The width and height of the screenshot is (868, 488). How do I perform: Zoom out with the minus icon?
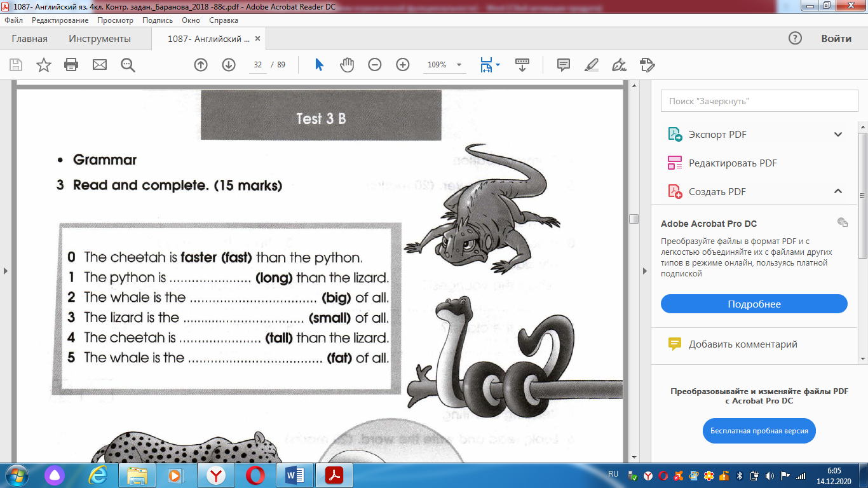(x=375, y=65)
